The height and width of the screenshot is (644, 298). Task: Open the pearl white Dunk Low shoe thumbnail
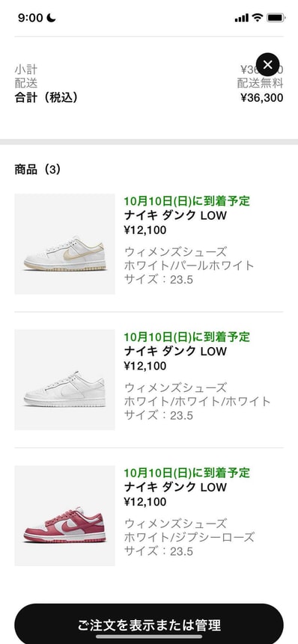click(64, 244)
